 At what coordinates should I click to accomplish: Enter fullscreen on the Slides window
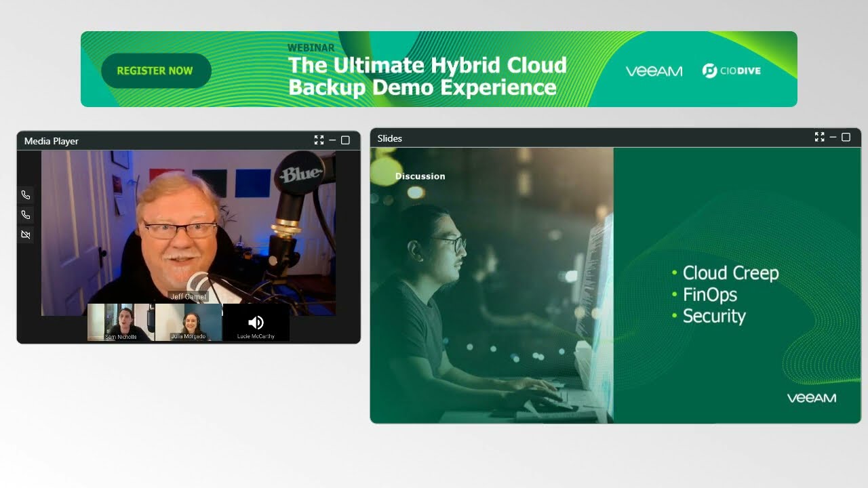coord(819,137)
